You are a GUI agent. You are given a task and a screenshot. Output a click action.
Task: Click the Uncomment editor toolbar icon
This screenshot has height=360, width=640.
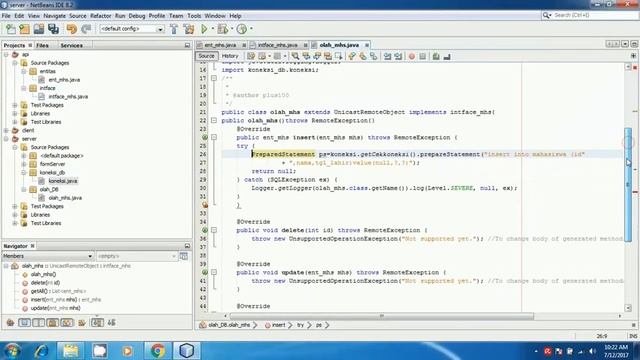(447, 56)
